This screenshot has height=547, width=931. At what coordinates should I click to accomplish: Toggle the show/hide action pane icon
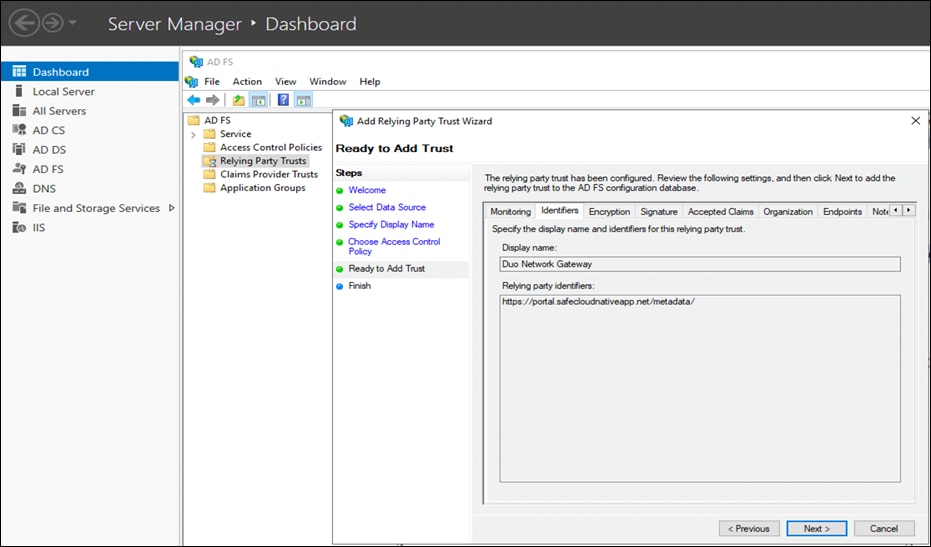(x=303, y=100)
